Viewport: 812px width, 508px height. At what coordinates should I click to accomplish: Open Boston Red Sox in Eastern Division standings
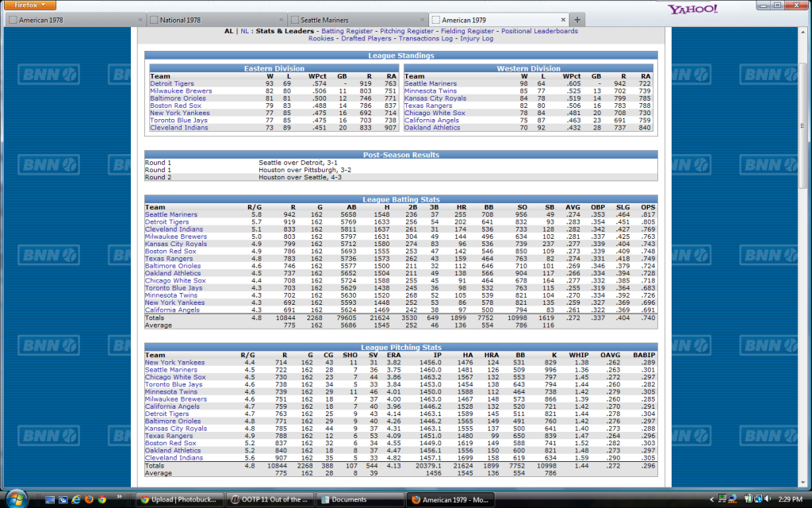175,106
